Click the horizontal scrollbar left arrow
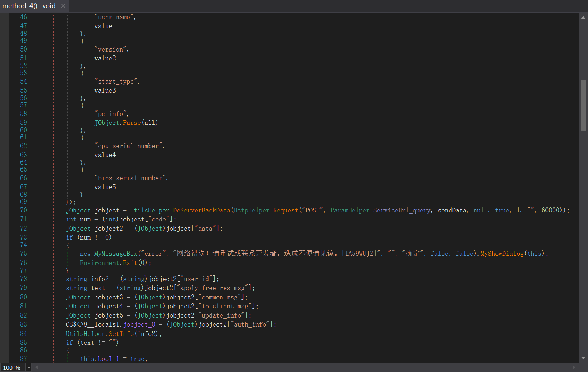Viewport: 588px width, 372px height. [x=37, y=367]
